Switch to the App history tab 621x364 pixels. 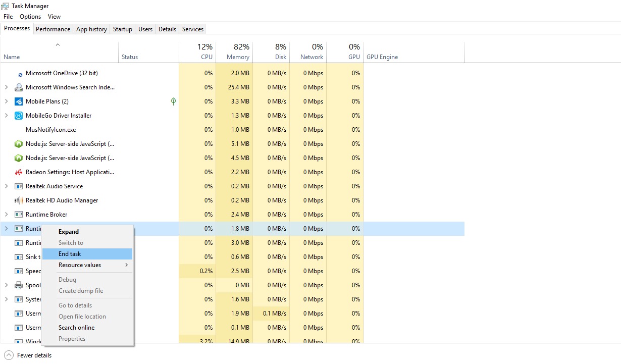[91, 29]
